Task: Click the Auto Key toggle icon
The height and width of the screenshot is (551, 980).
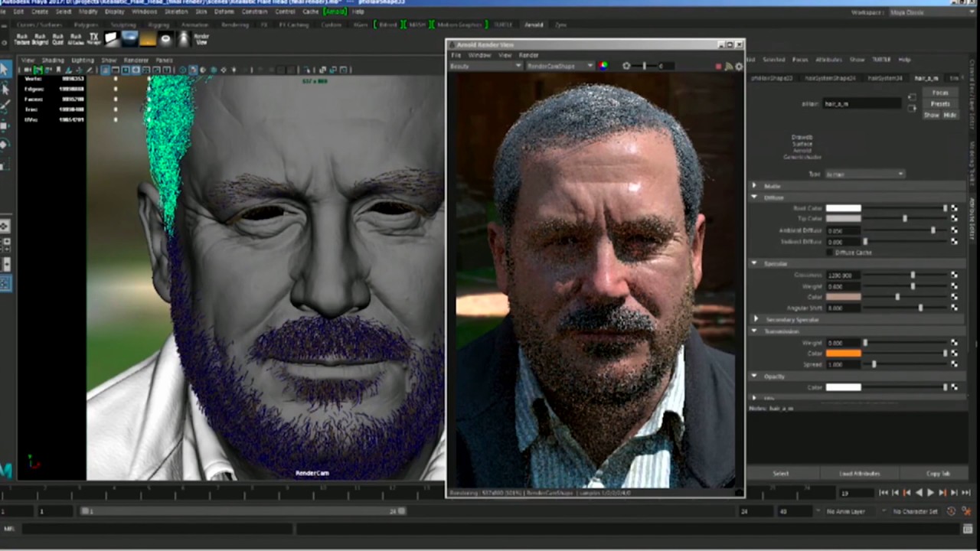Action: click(952, 511)
